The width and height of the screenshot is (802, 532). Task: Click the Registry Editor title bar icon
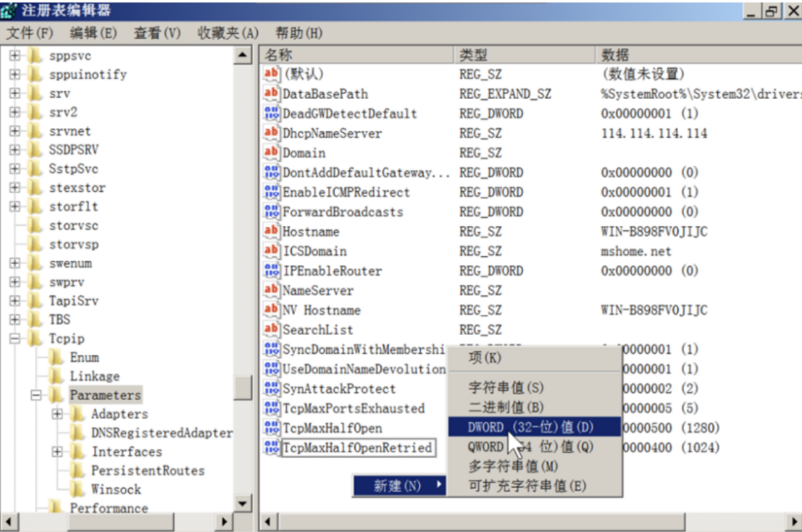pos(9,9)
